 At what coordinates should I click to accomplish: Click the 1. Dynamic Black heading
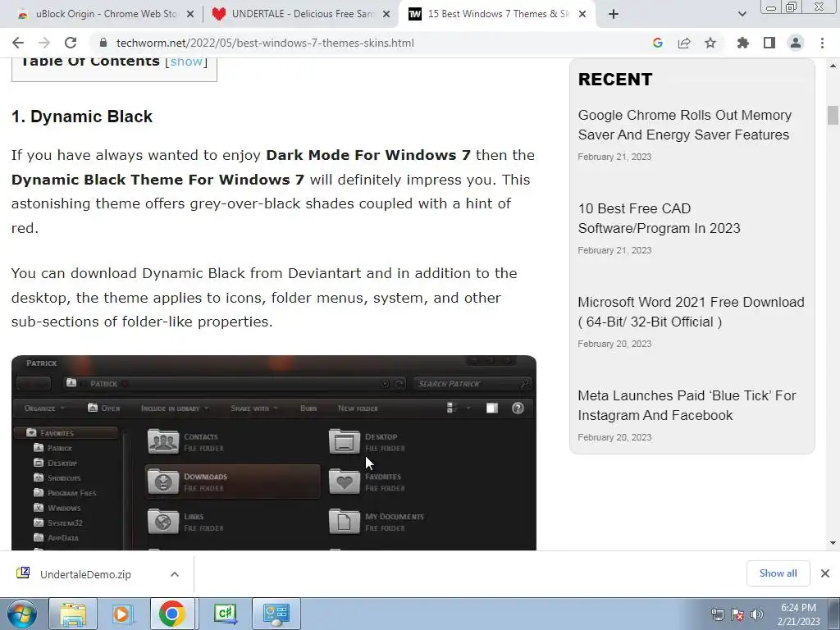(x=82, y=116)
